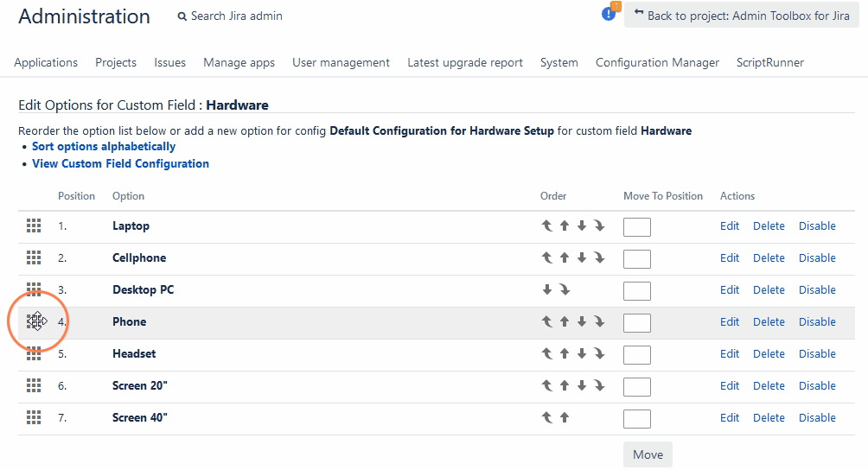
Task: Move Laptop option to last position
Action: 599,226
